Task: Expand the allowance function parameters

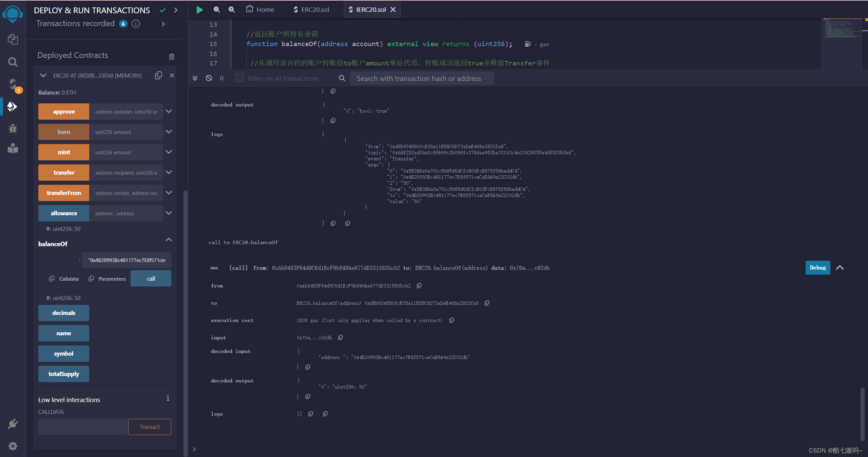Action: (x=169, y=213)
